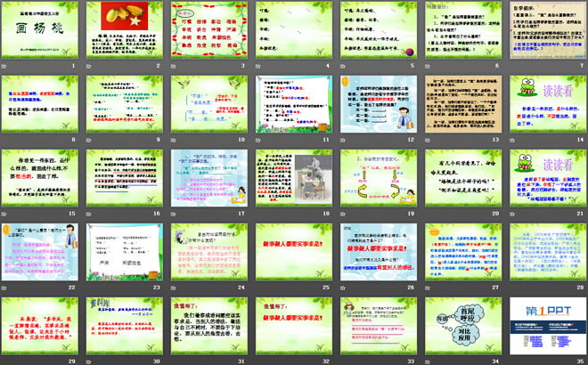The width and height of the screenshot is (588, 365).
Task: Click the animation star under slide 15
Action: click(x=4, y=214)
